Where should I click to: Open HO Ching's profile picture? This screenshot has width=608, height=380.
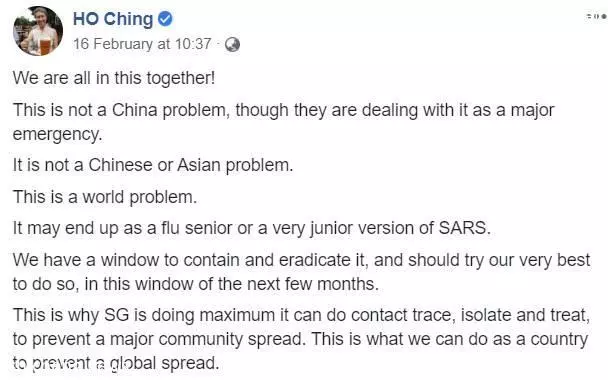point(38,31)
